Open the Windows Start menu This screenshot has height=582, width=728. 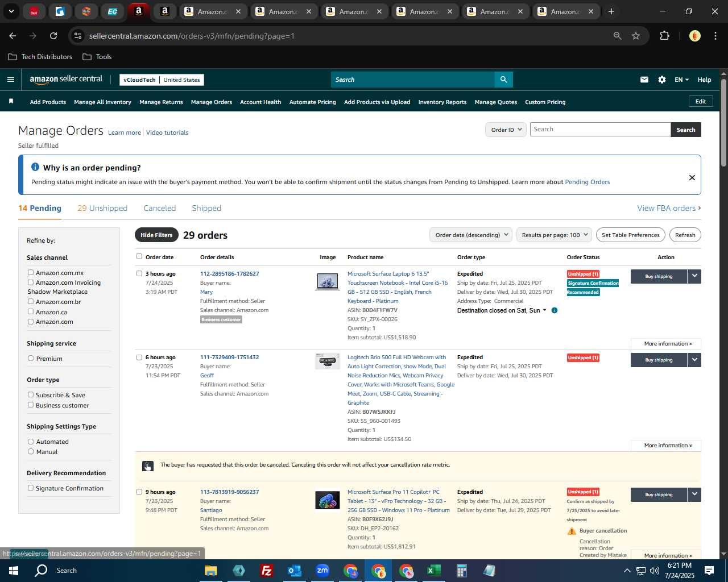coord(14,571)
